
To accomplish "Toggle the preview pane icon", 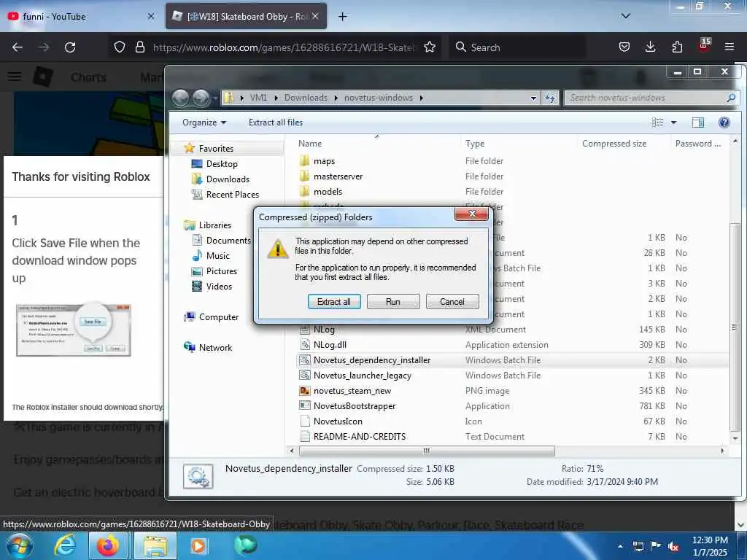I will [x=698, y=122].
